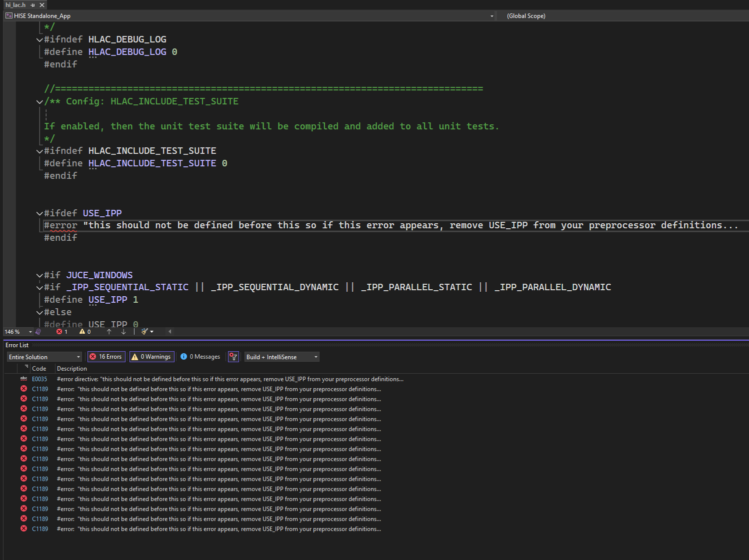Collapse the #ifndef HLAC_DEBUG_LOG block

pyautogui.click(x=39, y=39)
